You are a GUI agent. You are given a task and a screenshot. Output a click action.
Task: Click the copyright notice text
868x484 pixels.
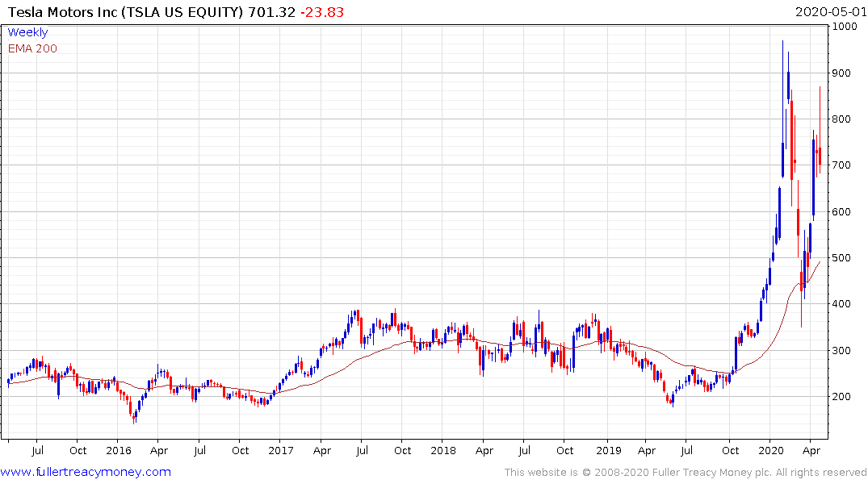coord(686,473)
